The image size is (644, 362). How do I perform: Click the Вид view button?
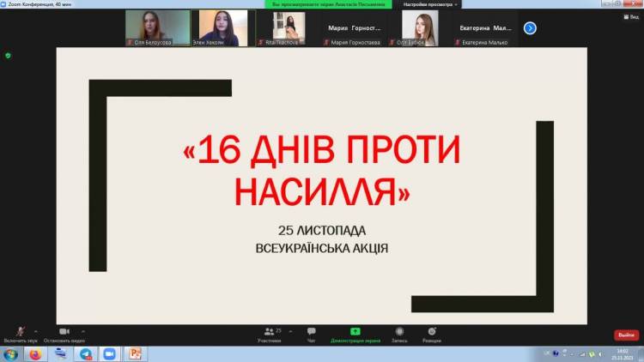630,16
